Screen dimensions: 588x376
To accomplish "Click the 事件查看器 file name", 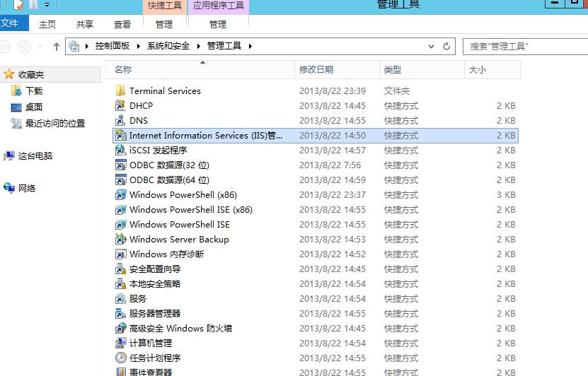I will click(x=151, y=372).
